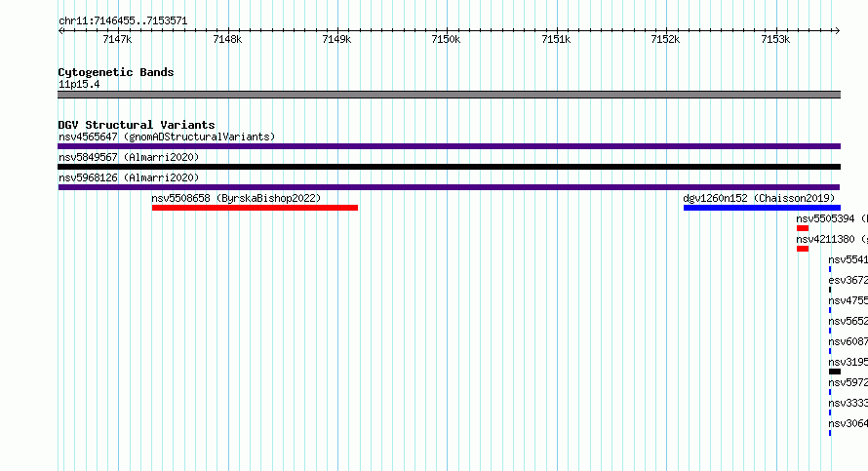The image size is (868, 471).
Task: Click the 7151k ruler tick label
Action: coord(556,39)
